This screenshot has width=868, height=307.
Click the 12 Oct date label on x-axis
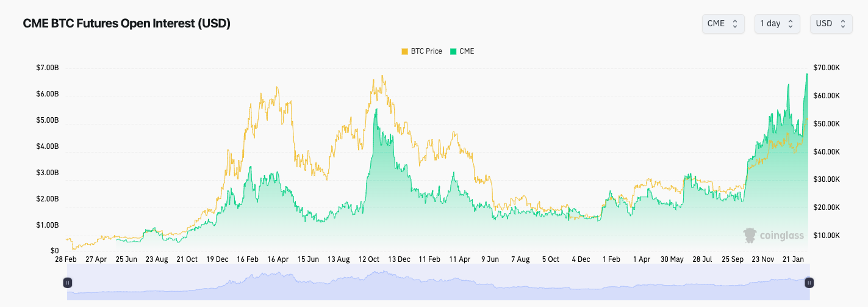tap(369, 259)
